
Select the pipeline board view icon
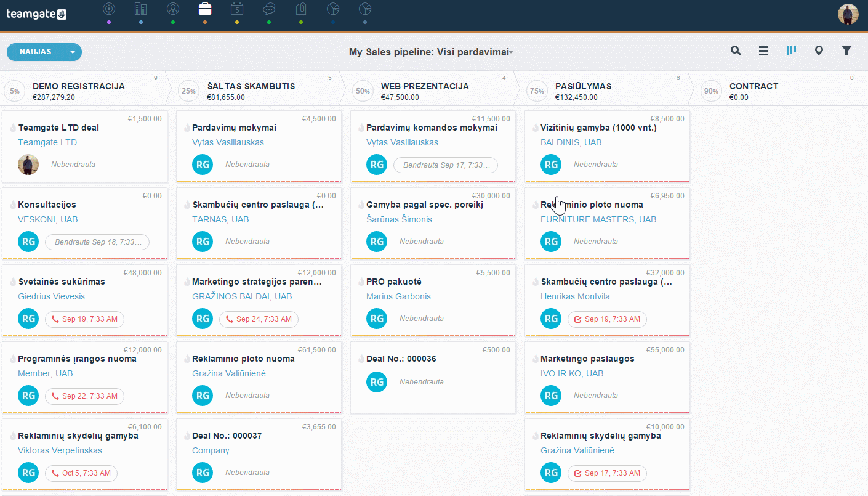tap(791, 51)
